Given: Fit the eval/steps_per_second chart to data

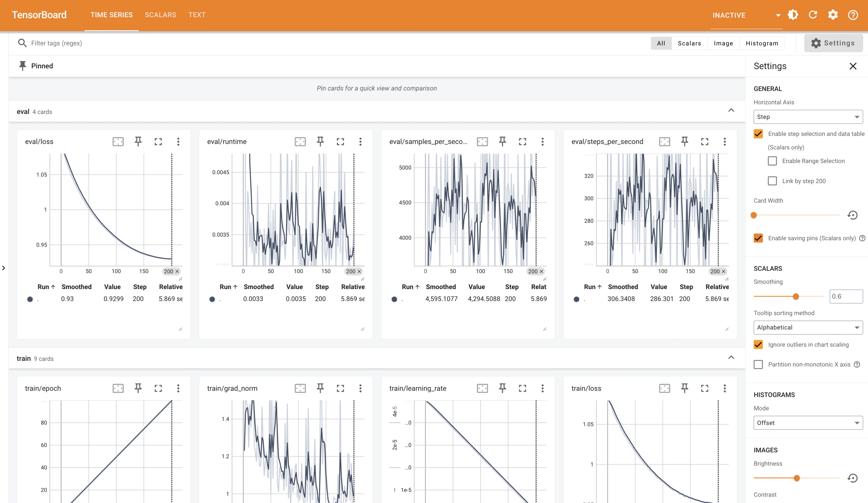Looking at the screenshot, I should pos(665,141).
